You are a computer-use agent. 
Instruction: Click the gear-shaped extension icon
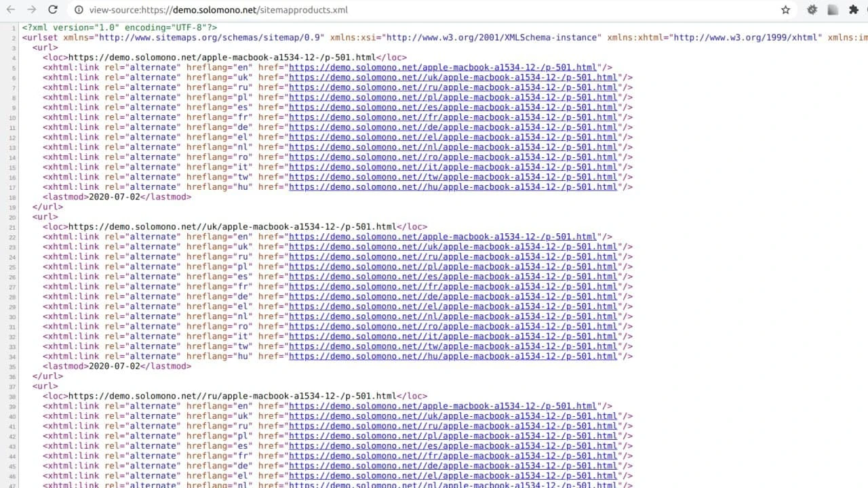coord(811,9)
